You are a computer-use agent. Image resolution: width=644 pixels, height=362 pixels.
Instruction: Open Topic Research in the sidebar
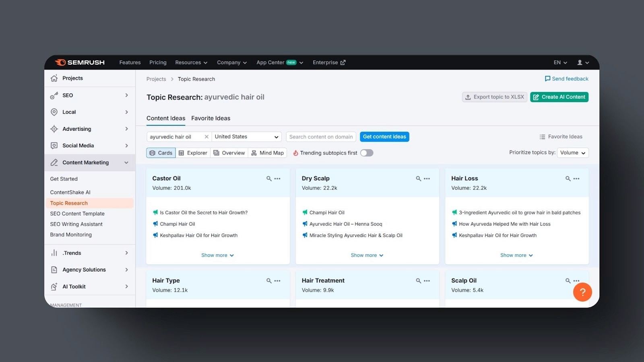point(89,203)
